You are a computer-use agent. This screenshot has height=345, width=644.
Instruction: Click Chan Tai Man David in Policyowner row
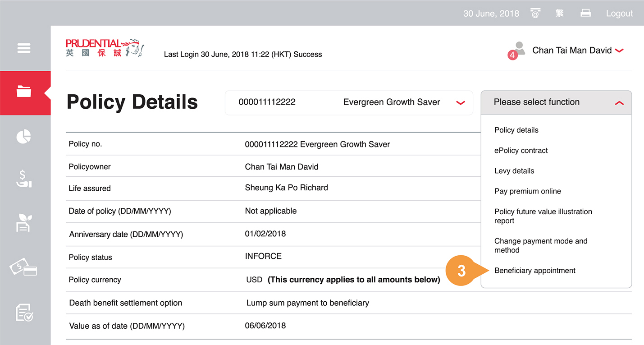click(282, 167)
